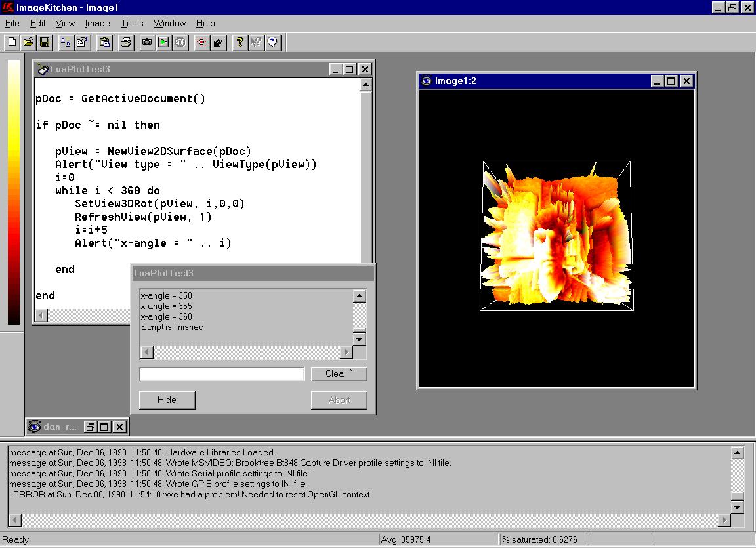Click message log scroll left arrow
756x548 pixels.
coord(15,520)
